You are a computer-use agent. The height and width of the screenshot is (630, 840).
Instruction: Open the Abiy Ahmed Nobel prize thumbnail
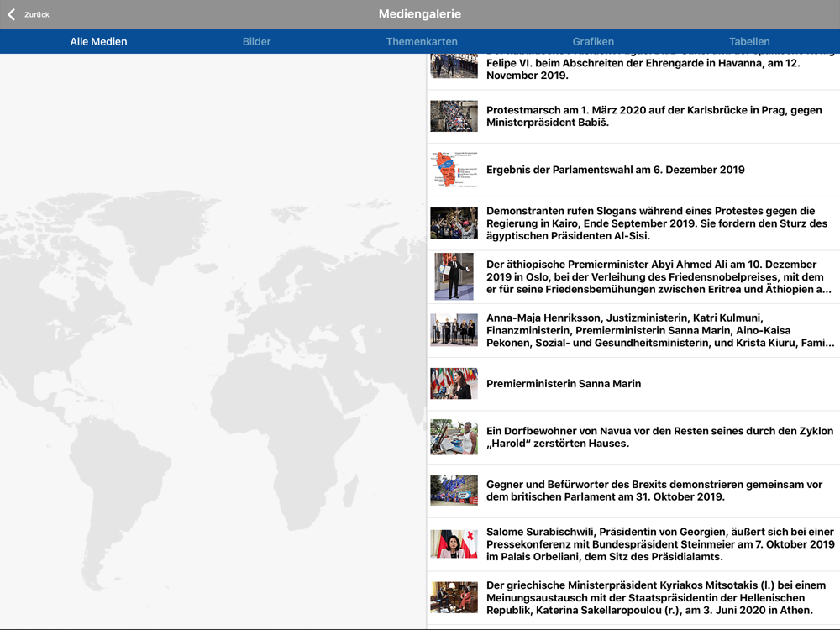pyautogui.click(x=454, y=276)
